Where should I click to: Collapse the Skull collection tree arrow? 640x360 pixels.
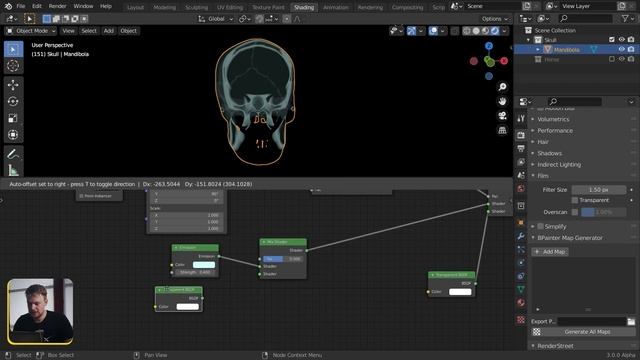[529, 40]
